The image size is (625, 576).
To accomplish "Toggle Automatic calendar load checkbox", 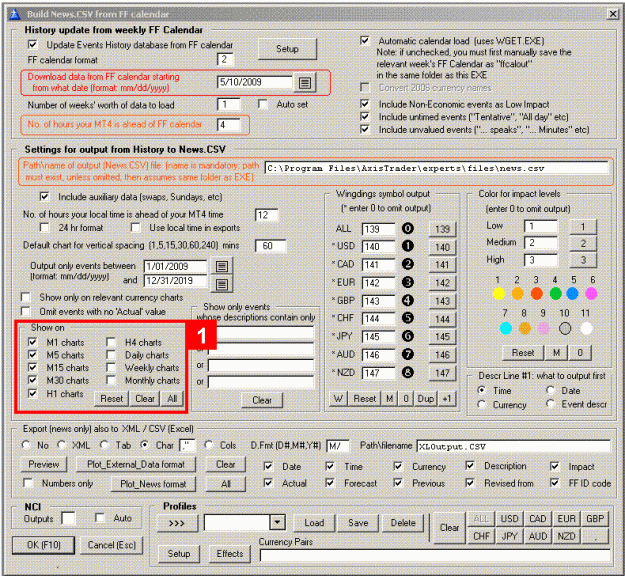I will (x=364, y=41).
